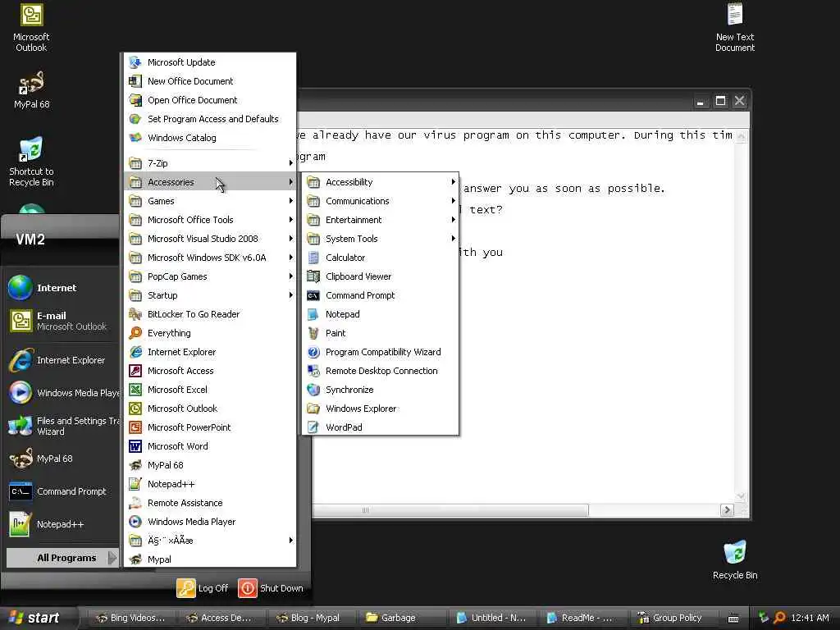This screenshot has height=630, width=840.
Task: Open Entertainment submenu
Action: pyautogui.click(x=380, y=220)
